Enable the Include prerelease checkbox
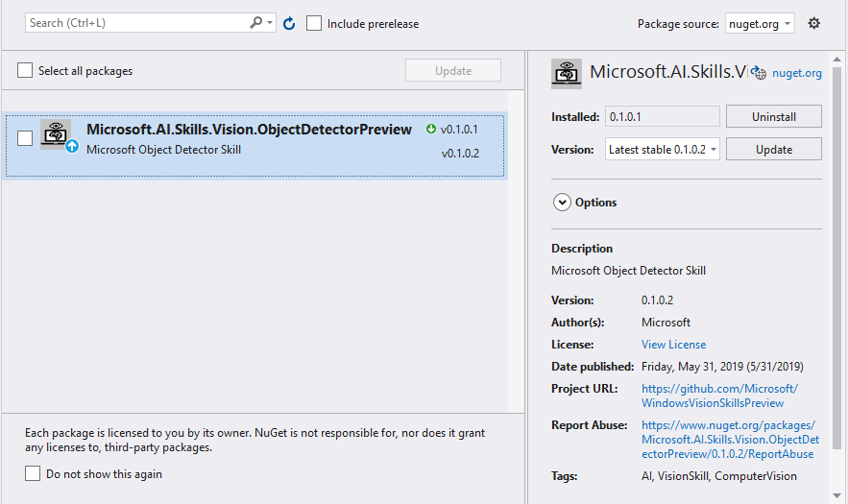This screenshot has width=848, height=504. [314, 23]
